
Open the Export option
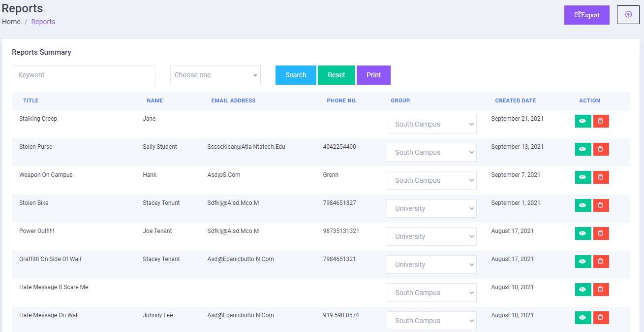[586, 15]
